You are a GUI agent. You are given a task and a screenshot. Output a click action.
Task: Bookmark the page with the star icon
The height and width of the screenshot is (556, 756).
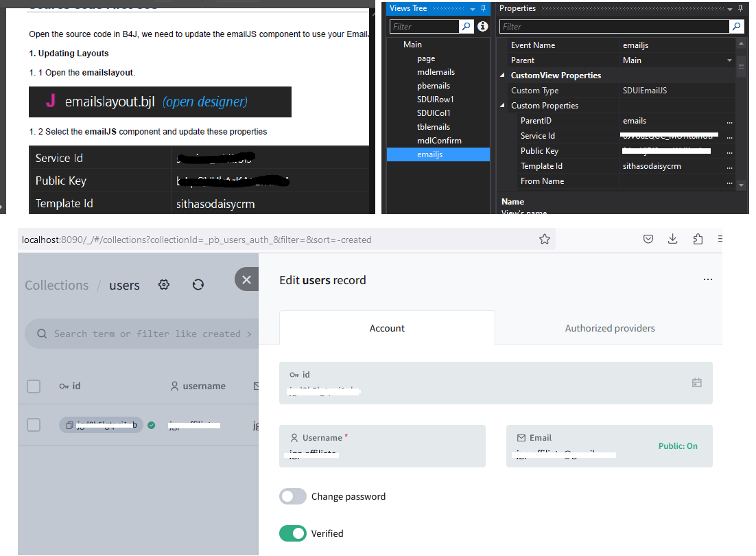tap(545, 239)
